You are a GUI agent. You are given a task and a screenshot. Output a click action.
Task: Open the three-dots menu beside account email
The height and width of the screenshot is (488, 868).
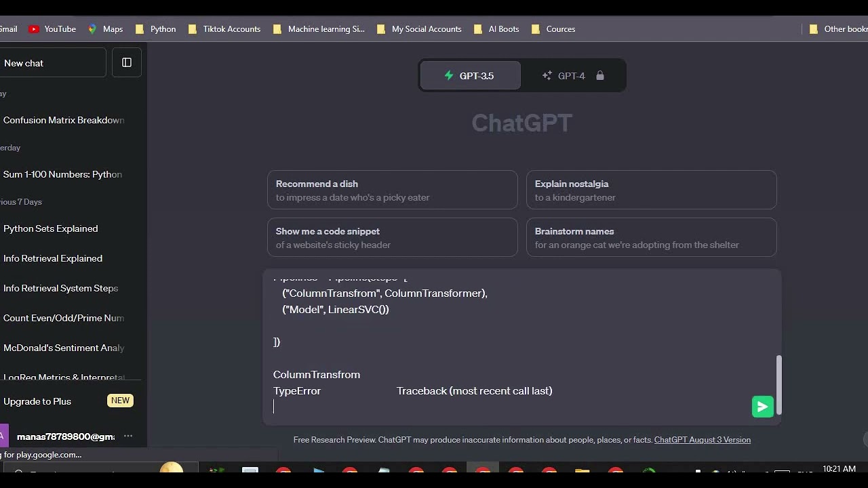tap(128, 436)
